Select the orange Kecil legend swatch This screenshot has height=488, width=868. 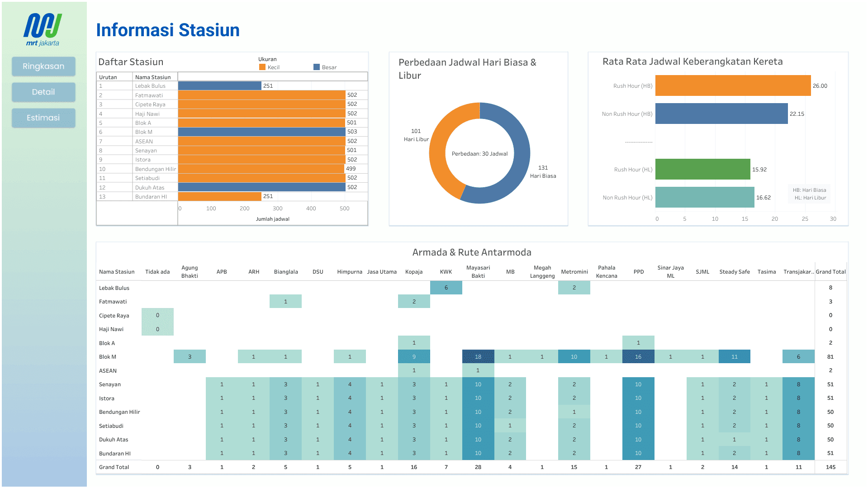(262, 67)
